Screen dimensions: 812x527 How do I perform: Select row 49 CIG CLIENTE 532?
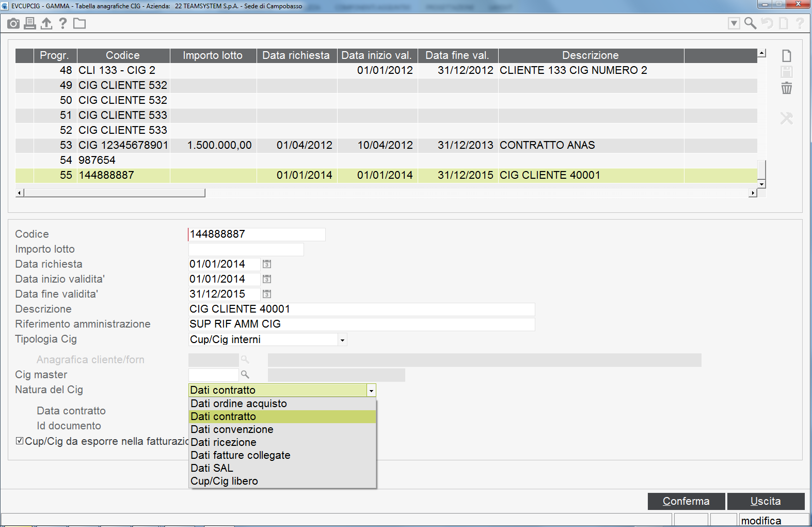(x=386, y=85)
